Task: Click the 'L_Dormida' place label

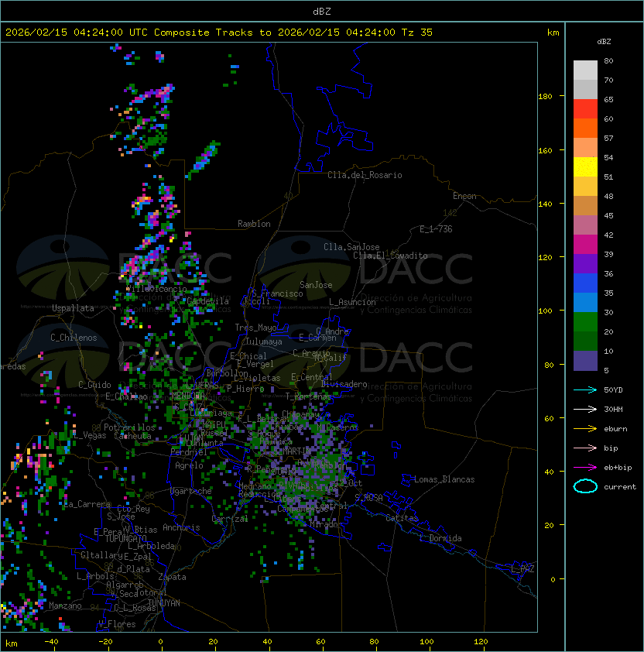Action: pyautogui.click(x=440, y=538)
